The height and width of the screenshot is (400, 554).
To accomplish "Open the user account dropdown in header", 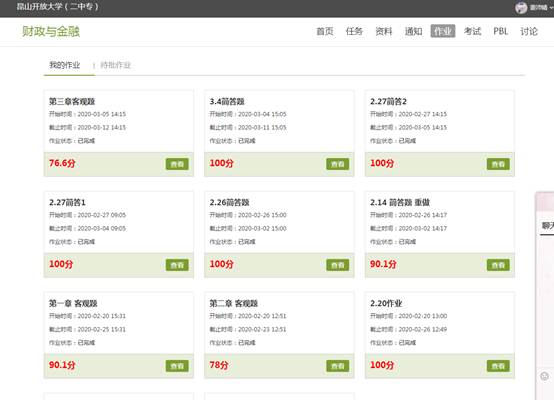I will click(541, 7).
